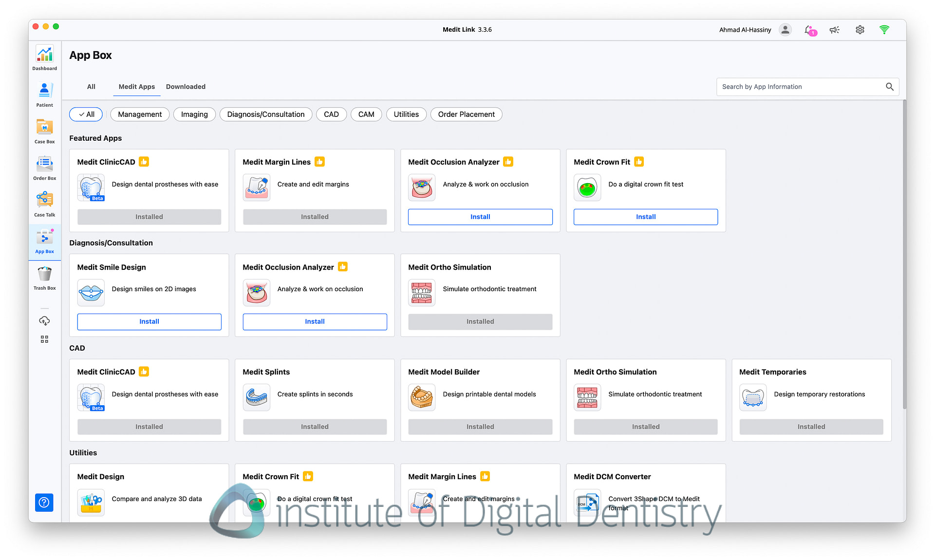Open Medit Link settings gear
935x560 pixels.
pos(860,30)
